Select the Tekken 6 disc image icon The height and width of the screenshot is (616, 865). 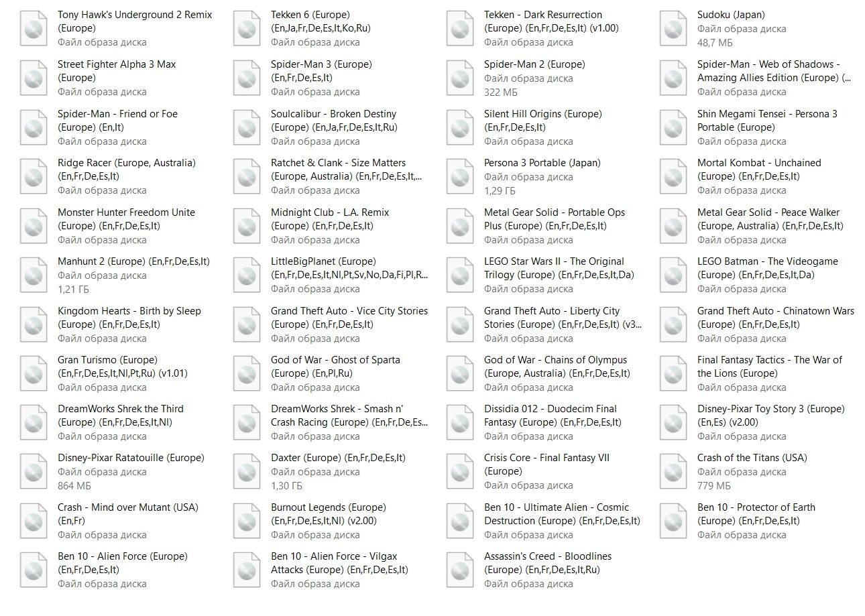[247, 28]
